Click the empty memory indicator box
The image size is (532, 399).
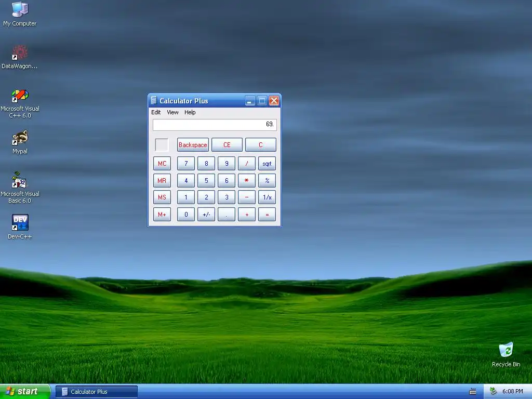(162, 145)
